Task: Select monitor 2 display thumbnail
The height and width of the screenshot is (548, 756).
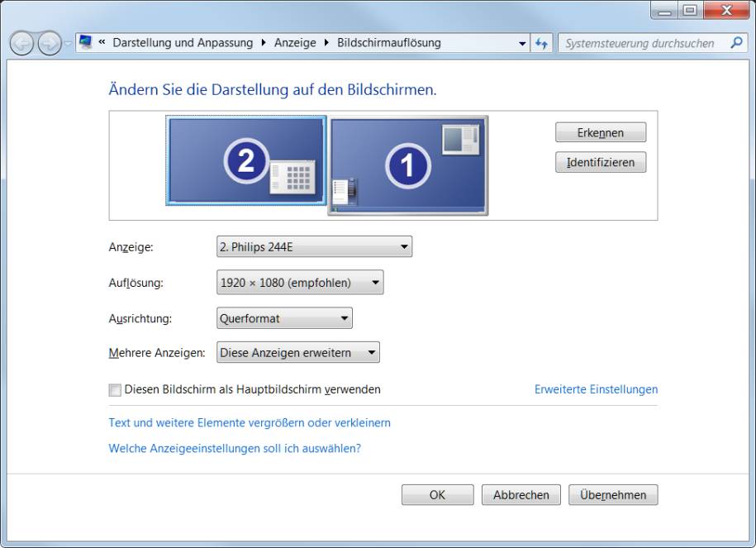Action: pyautogui.click(x=245, y=160)
